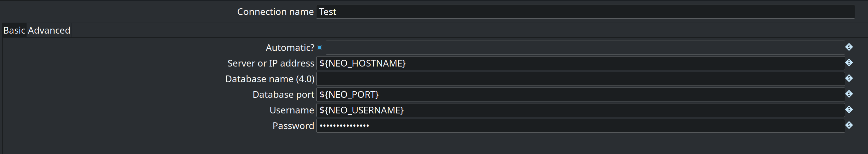Click the Server or IP address field

coord(580,63)
